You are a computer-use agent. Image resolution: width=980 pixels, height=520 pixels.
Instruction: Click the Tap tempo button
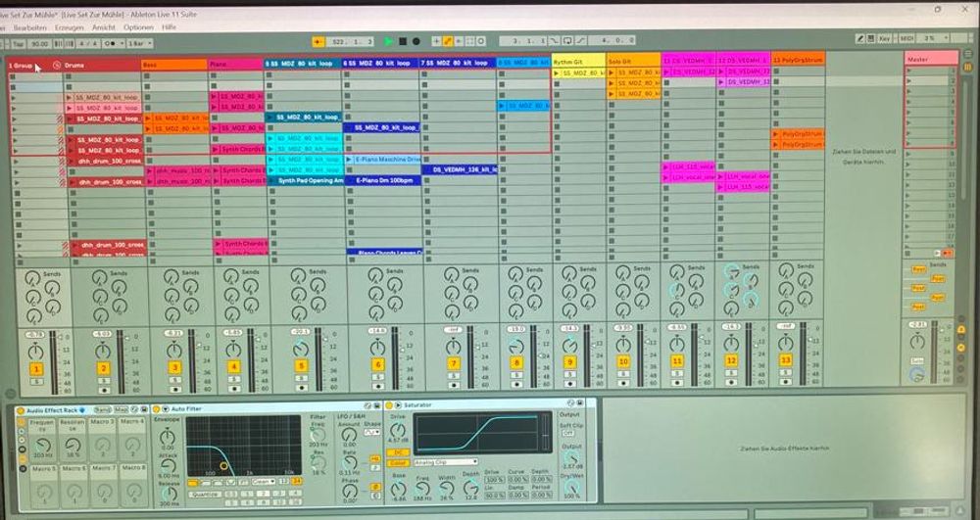[18, 44]
